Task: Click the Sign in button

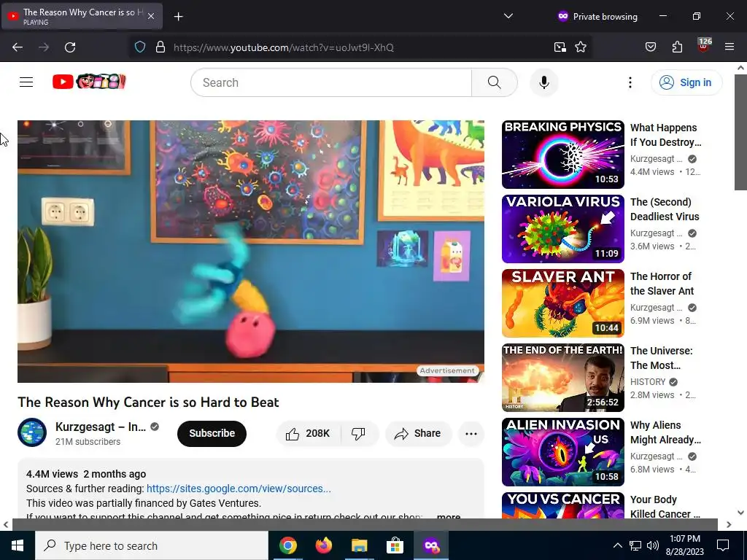Action: pos(686,82)
